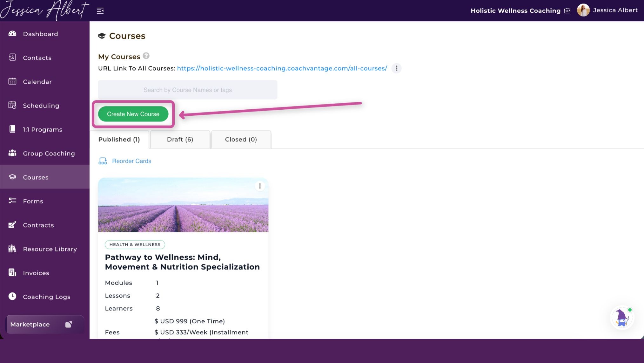Click Jessica Albert's profile avatar
644x363 pixels.
[583, 10]
